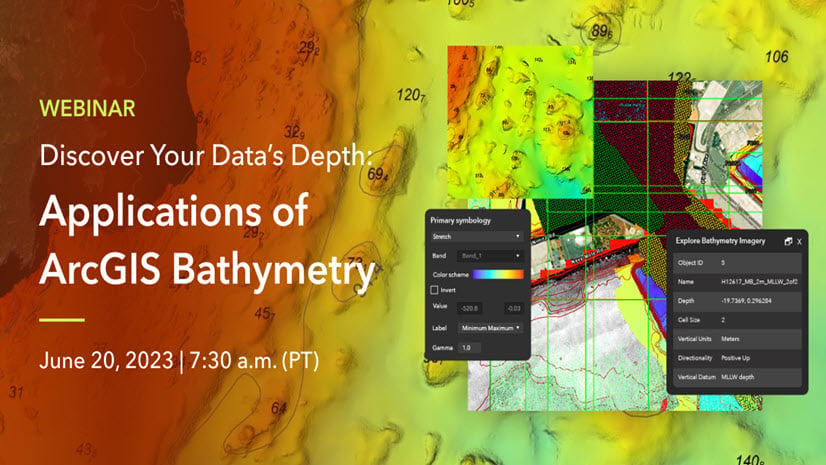This screenshot has width=826, height=465.
Task: Click the Color scheme gradient ramp
Action: [498, 274]
